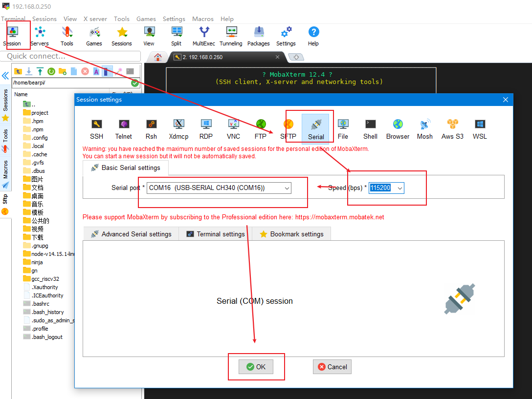Screen dimensions: 532x399
Task: Select the Aws S3 session type
Action: click(452, 129)
